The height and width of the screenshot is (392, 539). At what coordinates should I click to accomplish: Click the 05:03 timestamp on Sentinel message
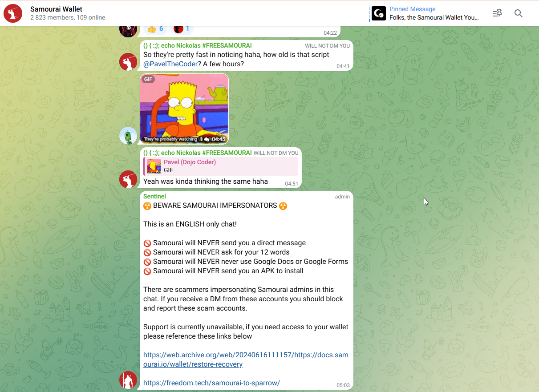point(343,385)
